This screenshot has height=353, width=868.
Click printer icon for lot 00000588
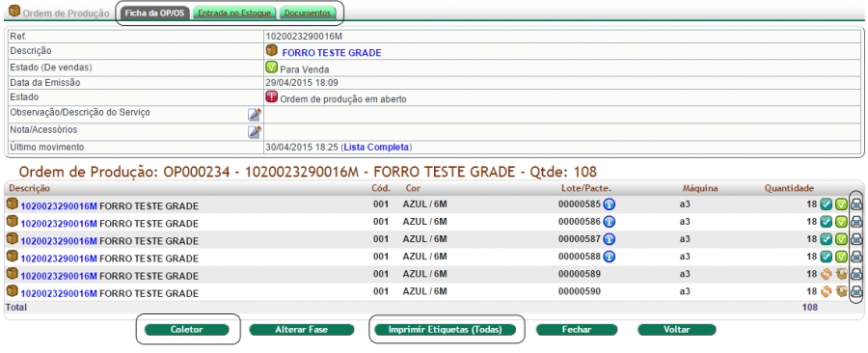(x=856, y=257)
